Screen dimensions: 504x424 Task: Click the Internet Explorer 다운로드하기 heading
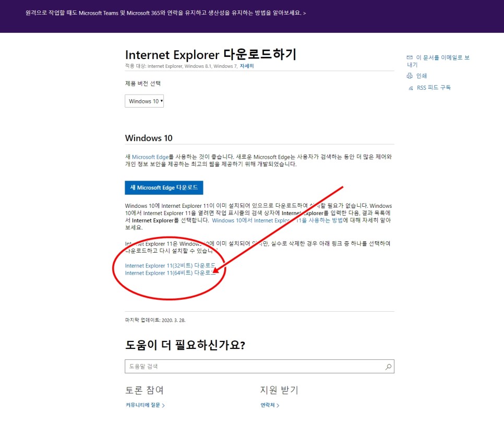[211, 54]
